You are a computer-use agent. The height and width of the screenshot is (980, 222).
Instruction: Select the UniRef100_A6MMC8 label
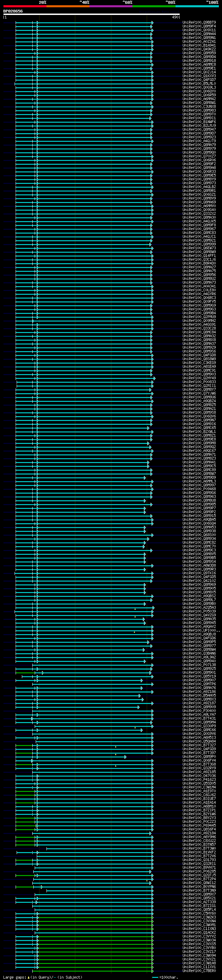pos(199,65)
